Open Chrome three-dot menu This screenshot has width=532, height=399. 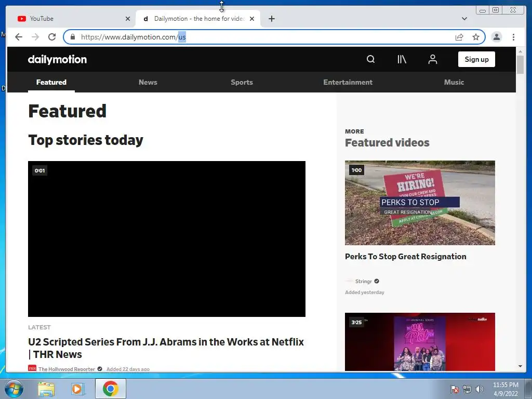pos(513,37)
